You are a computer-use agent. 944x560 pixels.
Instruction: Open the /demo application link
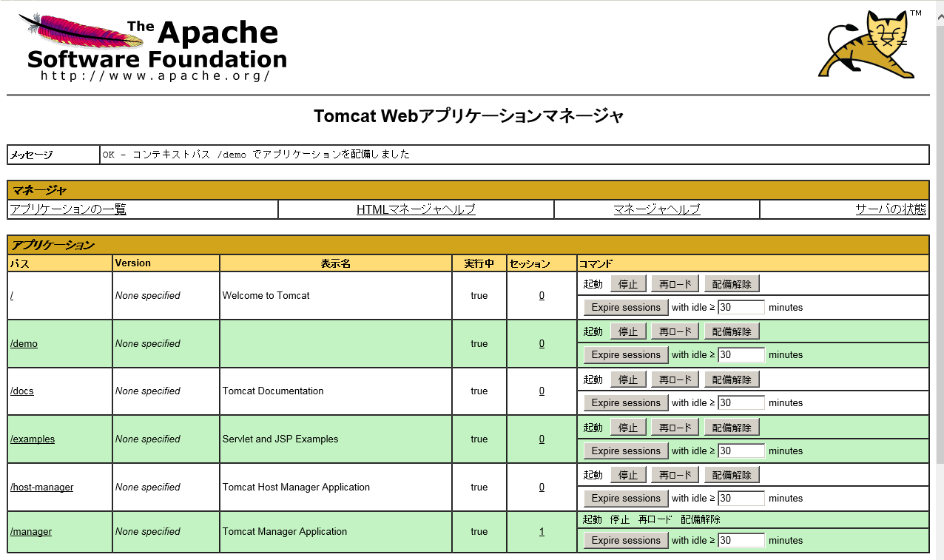(24, 343)
